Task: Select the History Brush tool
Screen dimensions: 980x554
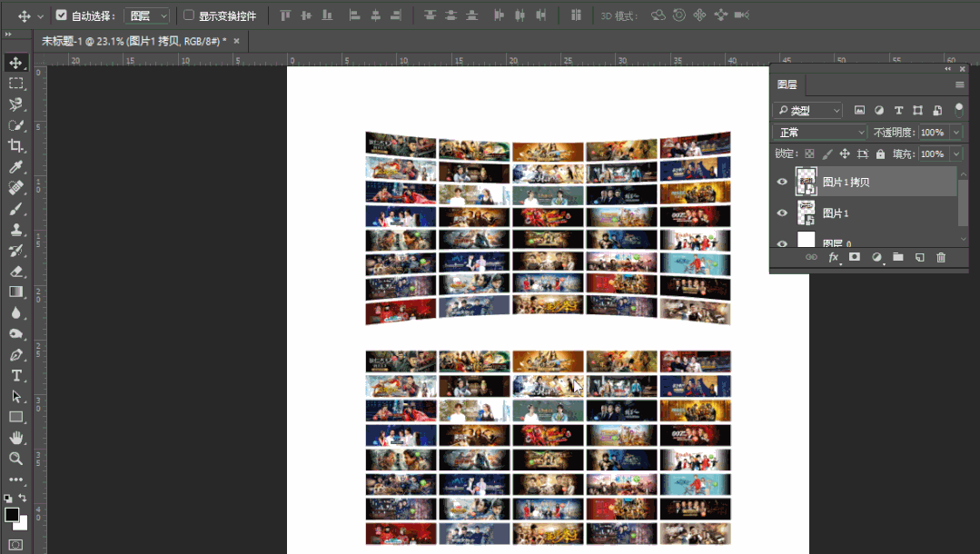Action: [16, 251]
